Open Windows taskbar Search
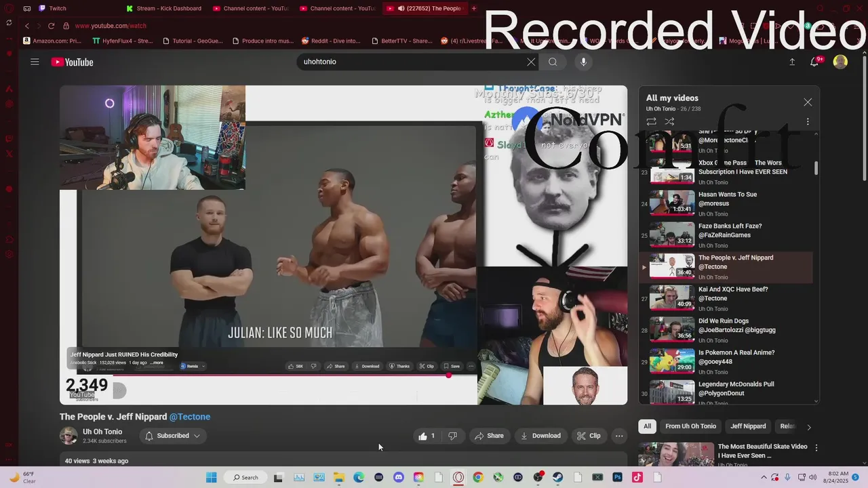This screenshot has width=868, height=488. pyautogui.click(x=245, y=477)
